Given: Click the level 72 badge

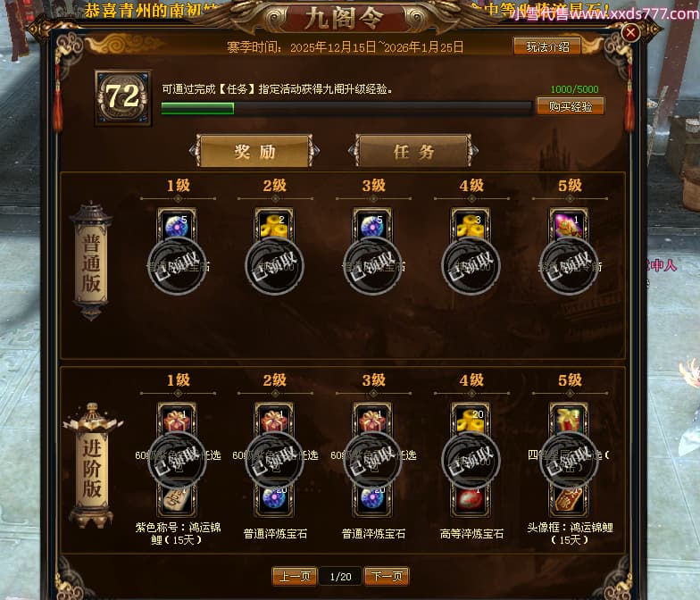Looking at the screenshot, I should coord(123,97).
